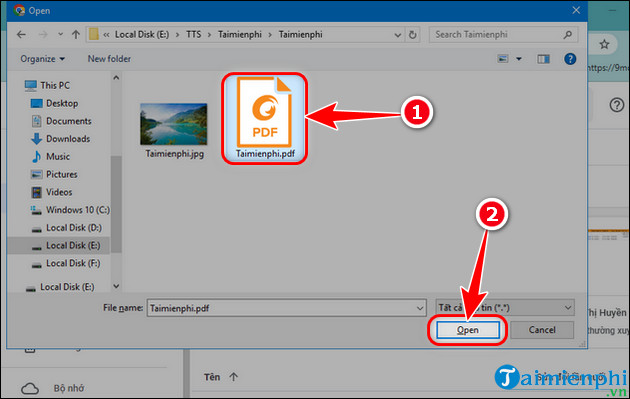Create a New folder
The image size is (630, 399).
109,59
